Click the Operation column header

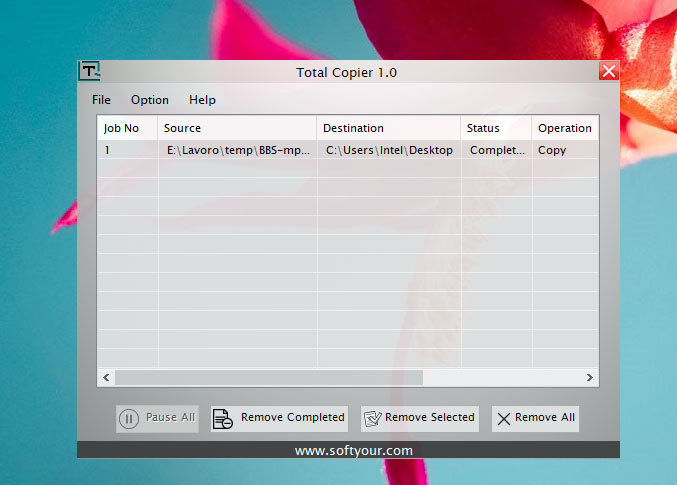tap(565, 128)
